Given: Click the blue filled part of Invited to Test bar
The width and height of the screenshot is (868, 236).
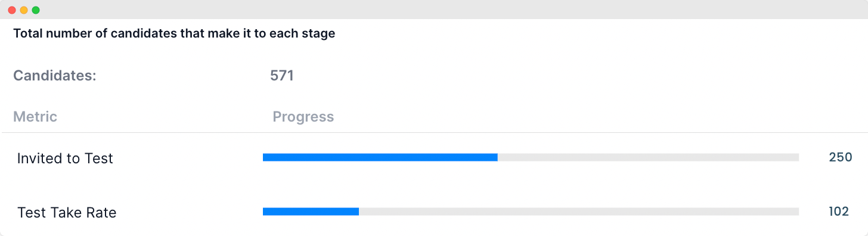Looking at the screenshot, I should point(380,157).
